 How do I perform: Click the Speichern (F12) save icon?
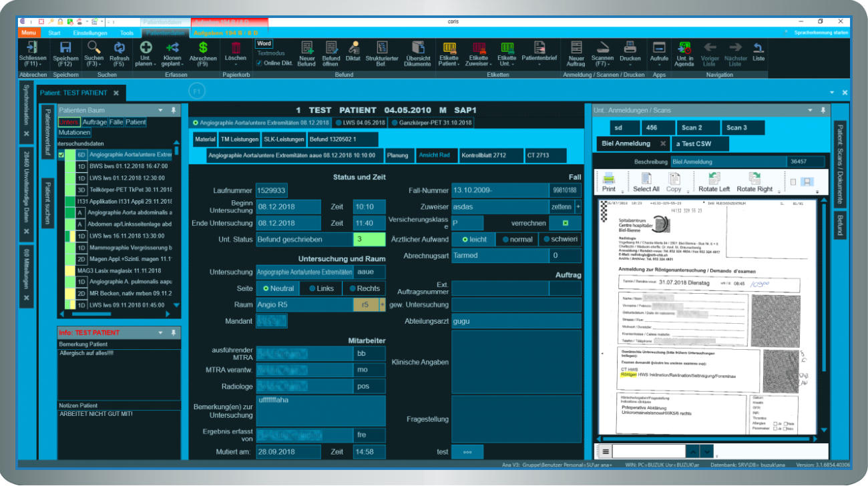click(x=65, y=48)
